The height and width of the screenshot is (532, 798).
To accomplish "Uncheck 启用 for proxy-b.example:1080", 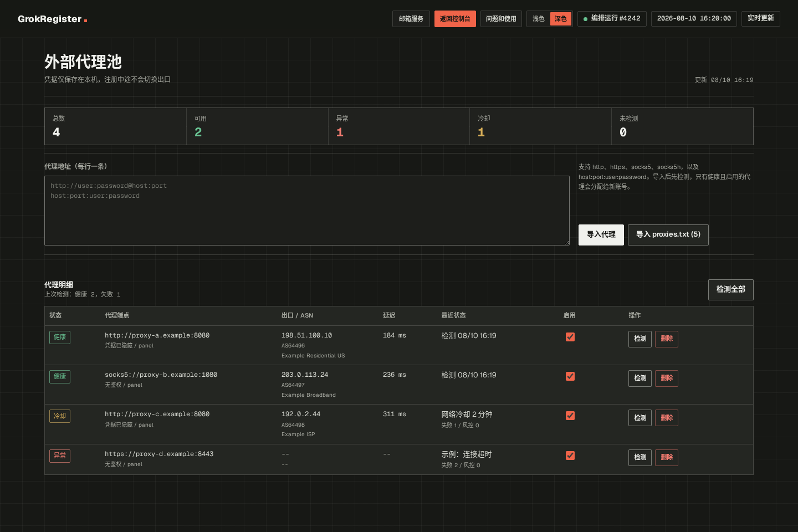I will [570, 376].
